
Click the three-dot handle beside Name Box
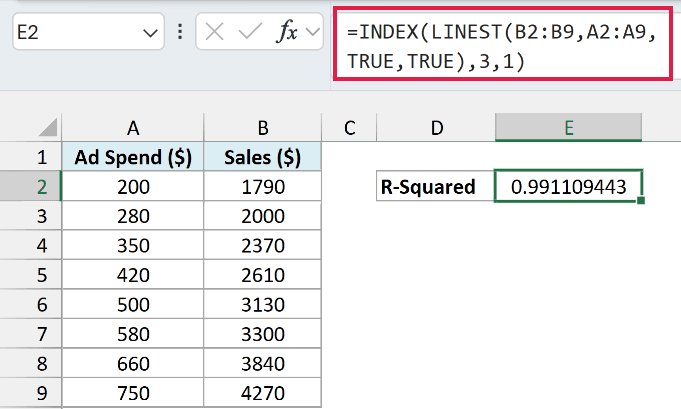[x=180, y=32]
